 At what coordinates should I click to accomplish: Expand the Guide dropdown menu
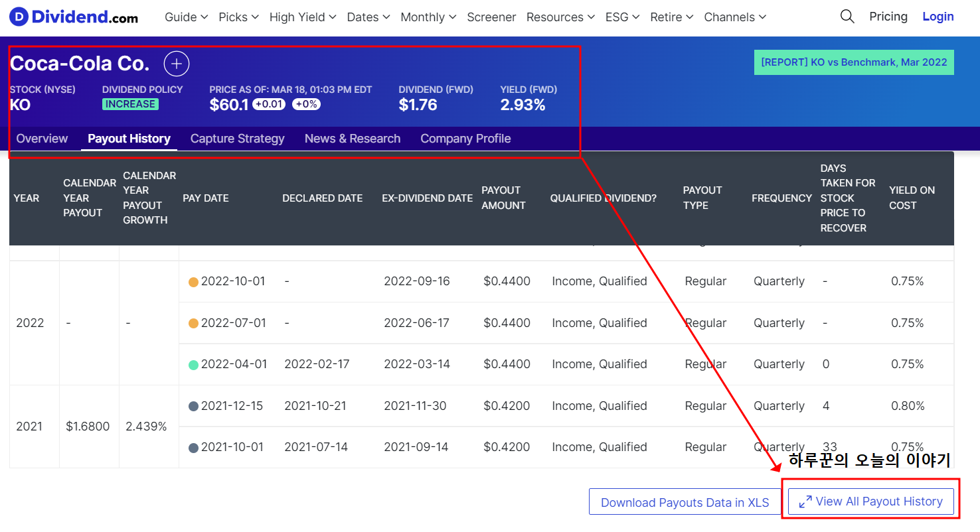186,17
